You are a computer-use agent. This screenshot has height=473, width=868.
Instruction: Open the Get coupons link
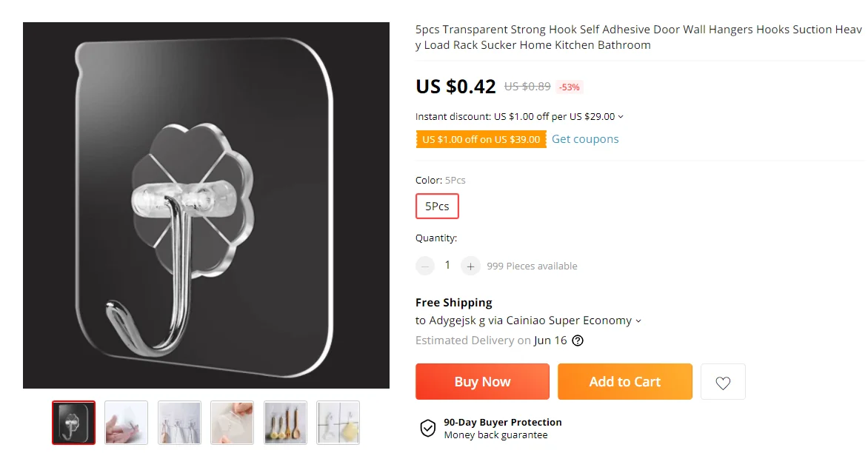coord(585,139)
